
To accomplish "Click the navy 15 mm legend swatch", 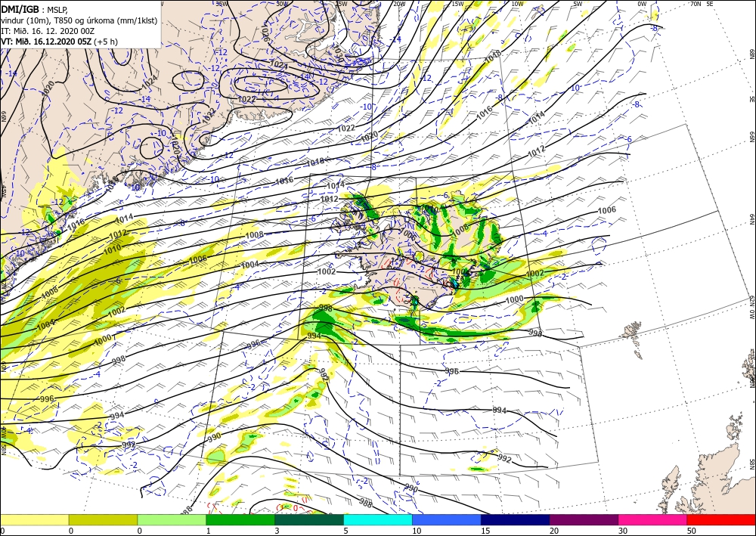I will coord(515,519).
